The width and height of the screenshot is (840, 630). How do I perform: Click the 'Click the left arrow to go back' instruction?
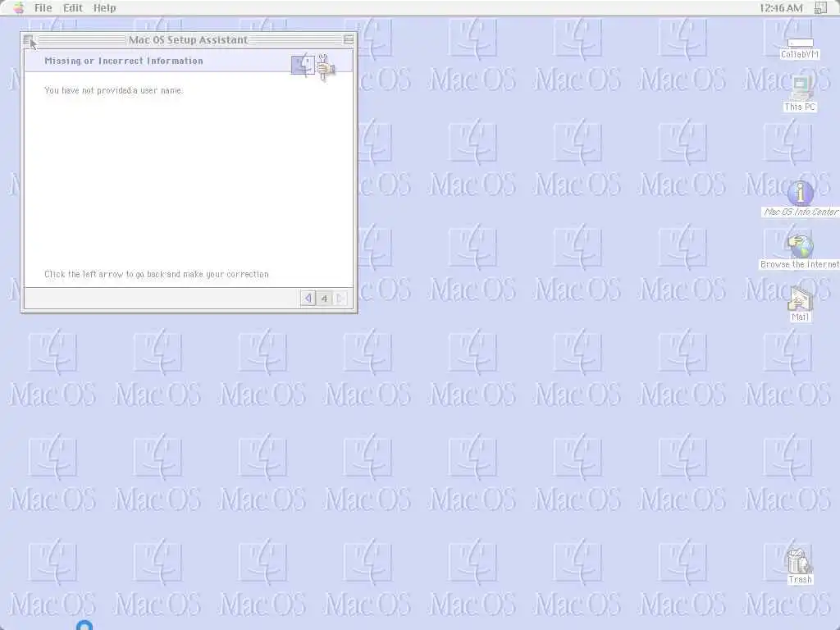point(157,274)
